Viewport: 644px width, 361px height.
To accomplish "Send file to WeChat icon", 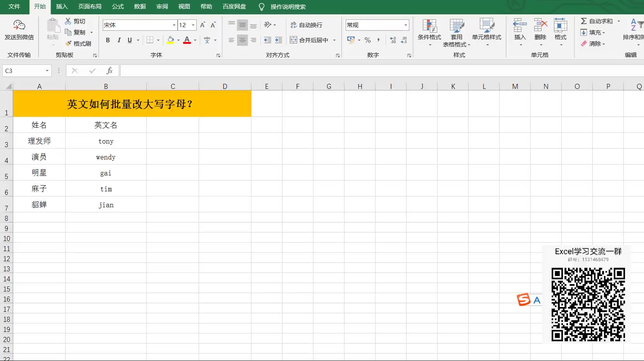I will (19, 25).
